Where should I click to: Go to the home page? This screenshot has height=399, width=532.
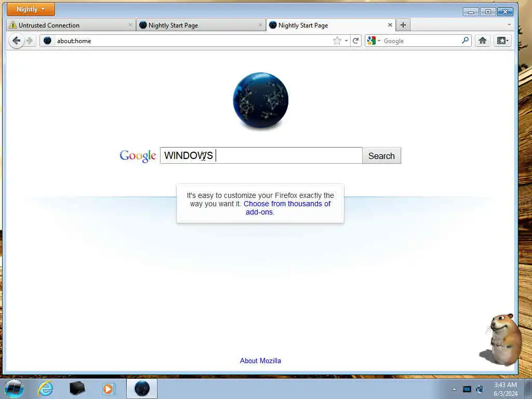[482, 41]
